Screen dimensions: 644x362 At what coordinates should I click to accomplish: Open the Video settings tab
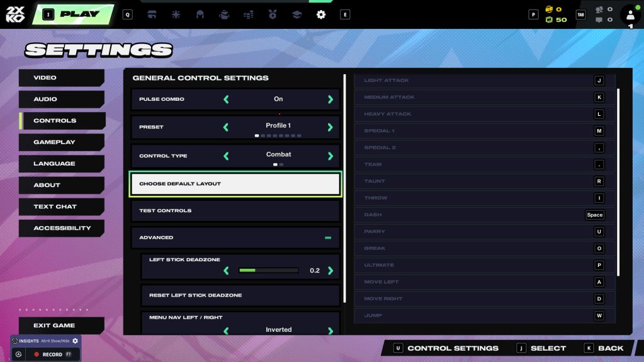tap(61, 78)
